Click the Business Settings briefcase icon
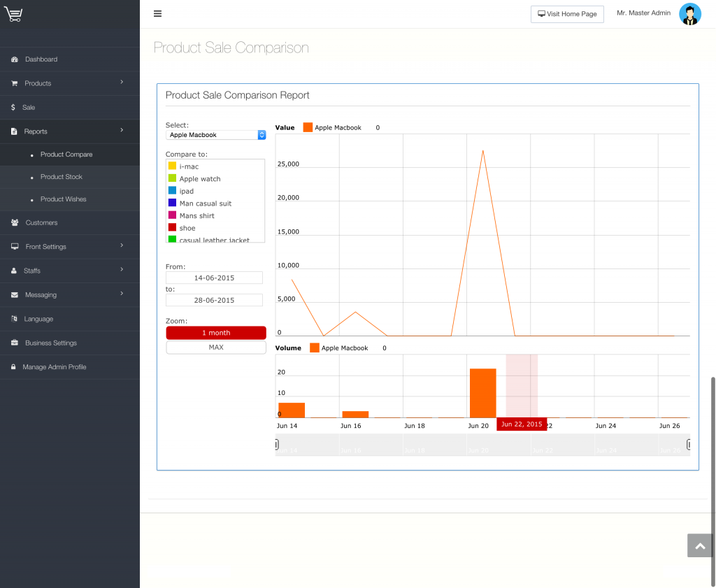 (x=15, y=343)
